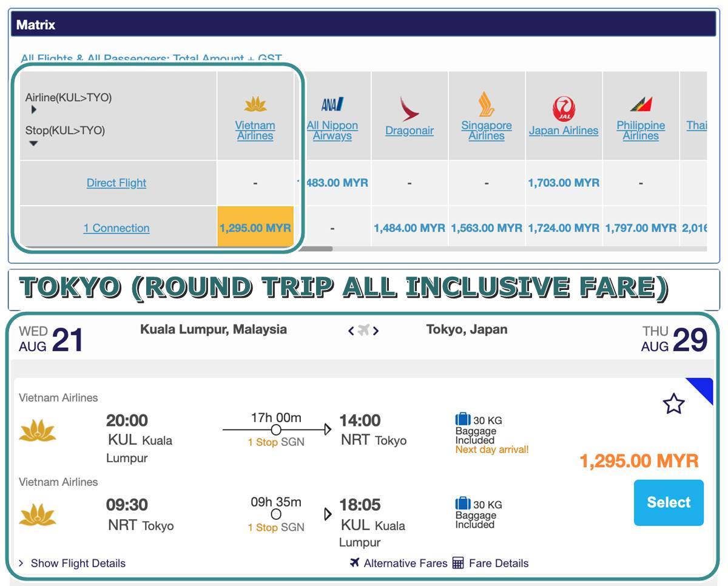The width and height of the screenshot is (728, 586).
Task: Filter by 1 Connection row link
Action: [116, 228]
